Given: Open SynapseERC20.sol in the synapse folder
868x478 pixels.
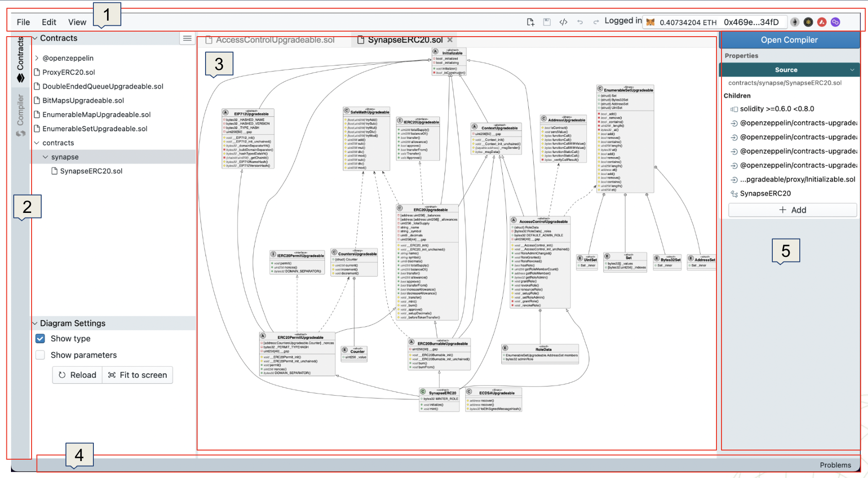Looking at the screenshot, I should coord(91,171).
